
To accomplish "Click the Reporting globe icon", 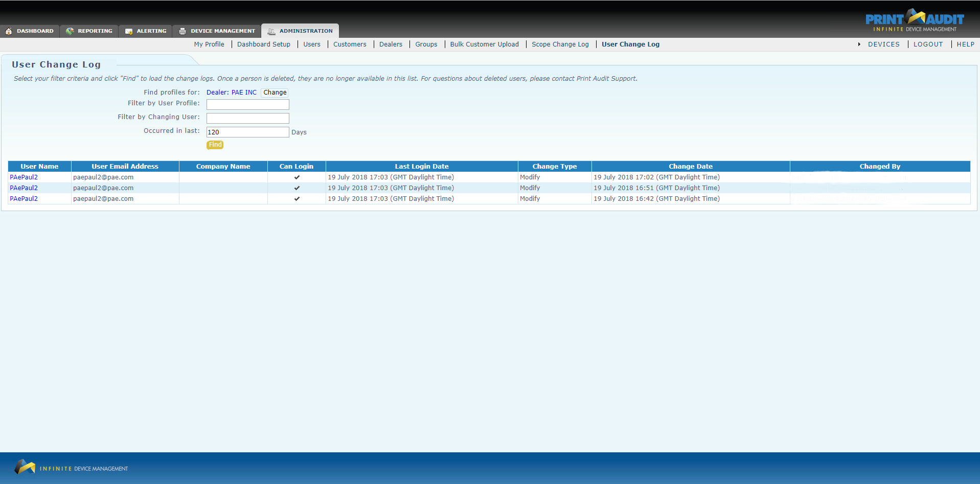I will 70,31.
